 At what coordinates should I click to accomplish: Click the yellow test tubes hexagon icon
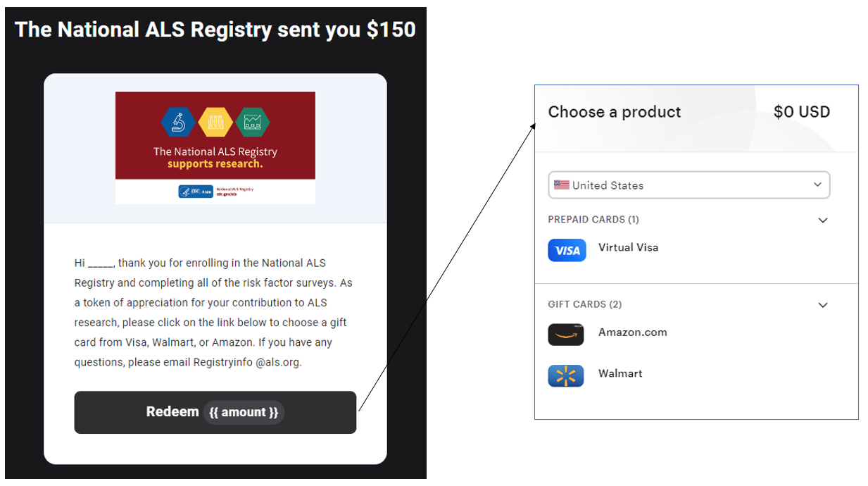pyautogui.click(x=215, y=123)
